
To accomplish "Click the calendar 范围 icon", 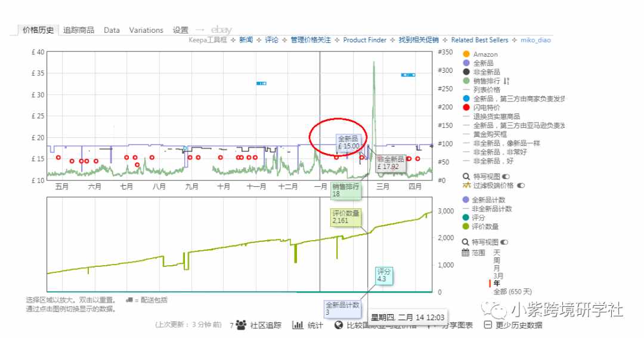I will pos(465,253).
